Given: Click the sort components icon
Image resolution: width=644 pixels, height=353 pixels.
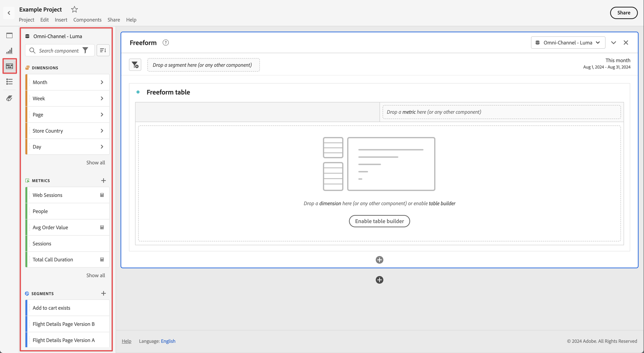Looking at the screenshot, I should click(x=103, y=50).
